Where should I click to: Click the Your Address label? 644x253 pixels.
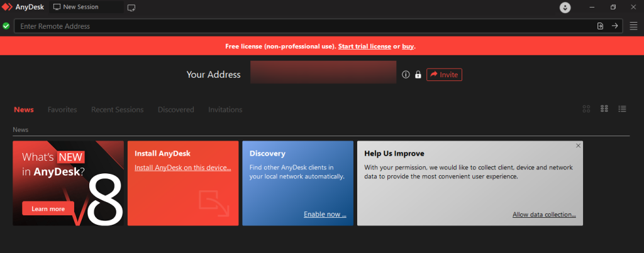pyautogui.click(x=214, y=75)
